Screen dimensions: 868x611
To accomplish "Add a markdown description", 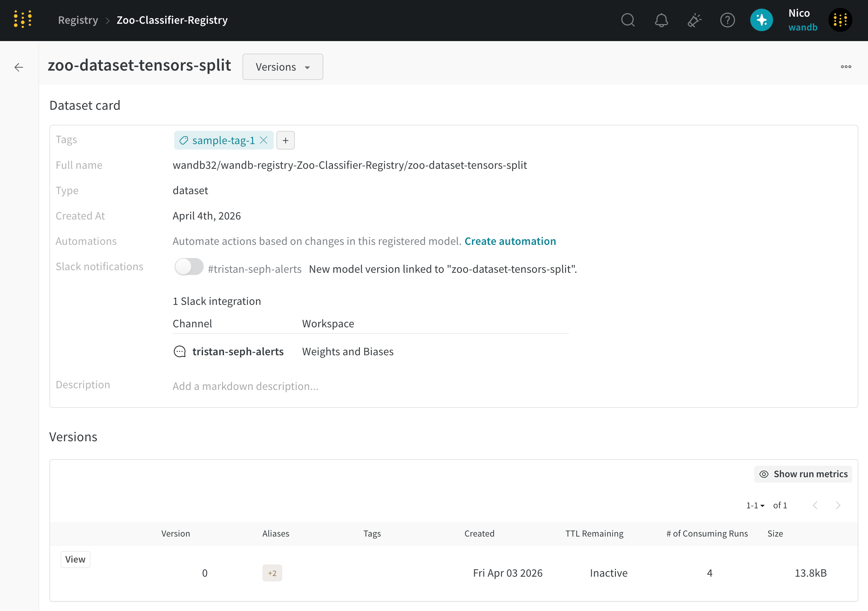I will click(x=245, y=386).
